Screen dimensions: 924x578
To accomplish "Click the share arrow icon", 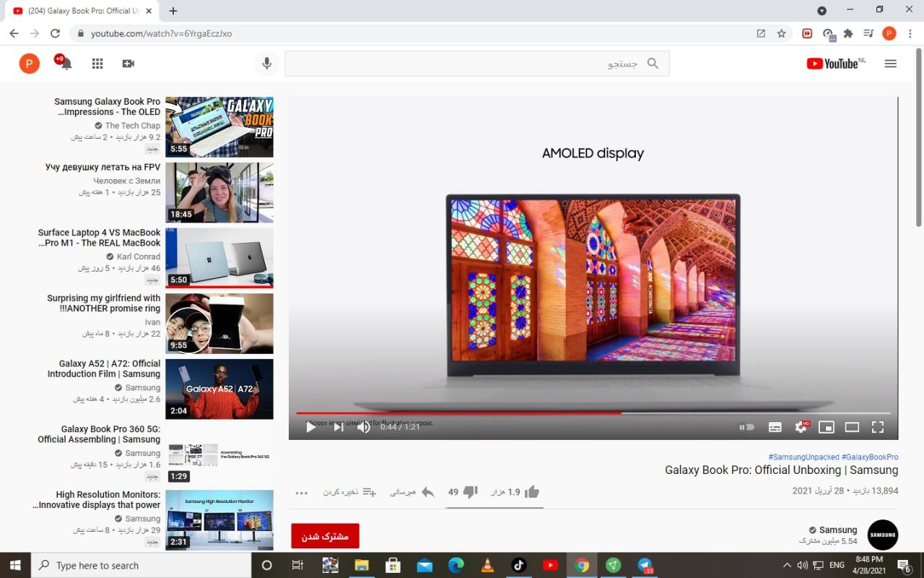I will point(428,492).
